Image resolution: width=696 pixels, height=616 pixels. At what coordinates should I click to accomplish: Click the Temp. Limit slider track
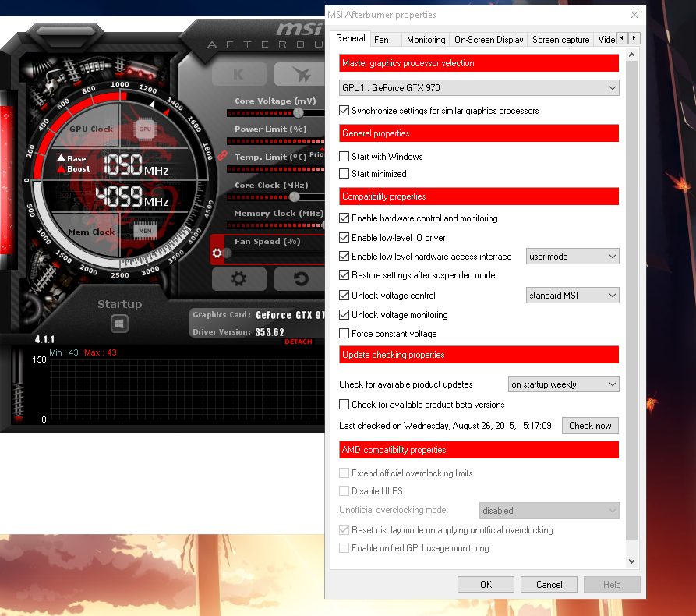[276, 169]
